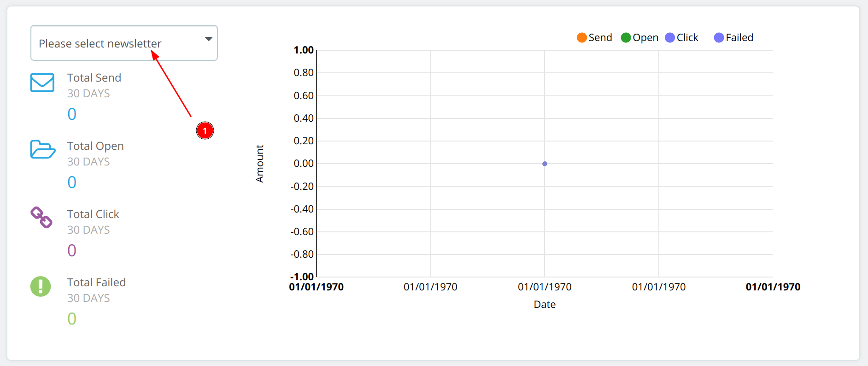
Task: Click the green Open legend dot
Action: pos(626,38)
